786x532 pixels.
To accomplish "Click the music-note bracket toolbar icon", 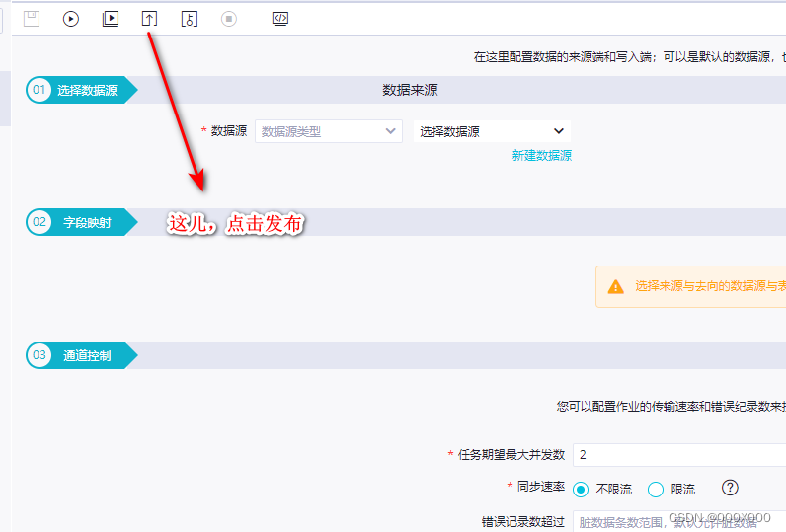I will [x=189, y=19].
